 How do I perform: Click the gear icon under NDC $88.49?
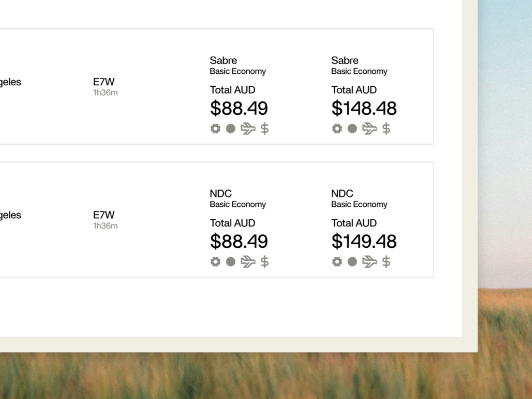(x=215, y=262)
